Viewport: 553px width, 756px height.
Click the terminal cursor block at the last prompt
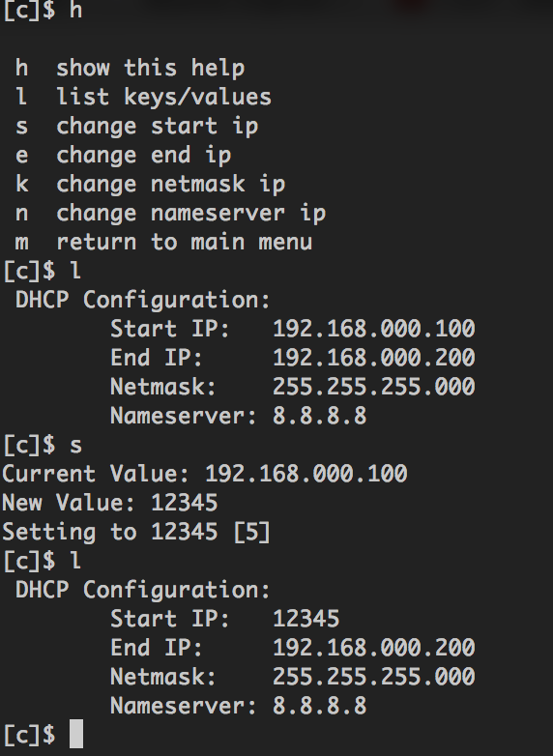click(76, 734)
